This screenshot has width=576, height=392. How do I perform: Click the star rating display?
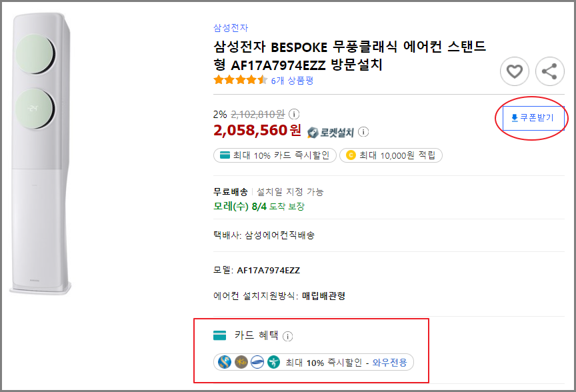(x=241, y=80)
